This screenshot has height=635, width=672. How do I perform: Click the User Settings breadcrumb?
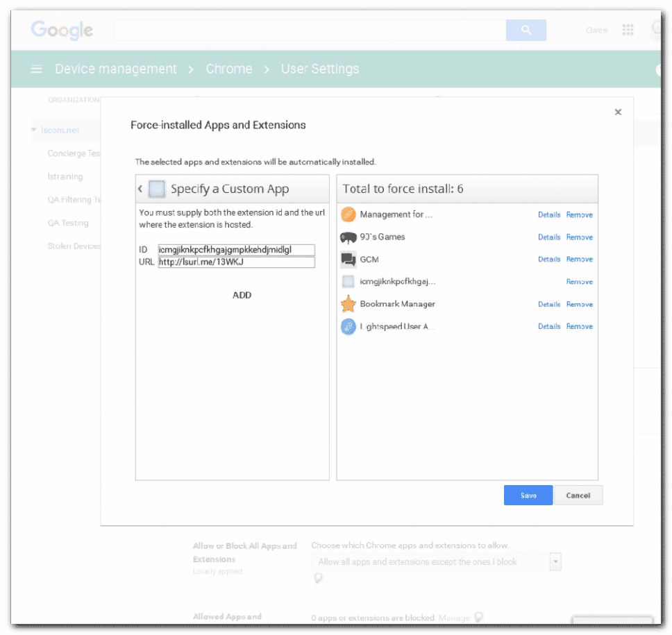point(320,69)
